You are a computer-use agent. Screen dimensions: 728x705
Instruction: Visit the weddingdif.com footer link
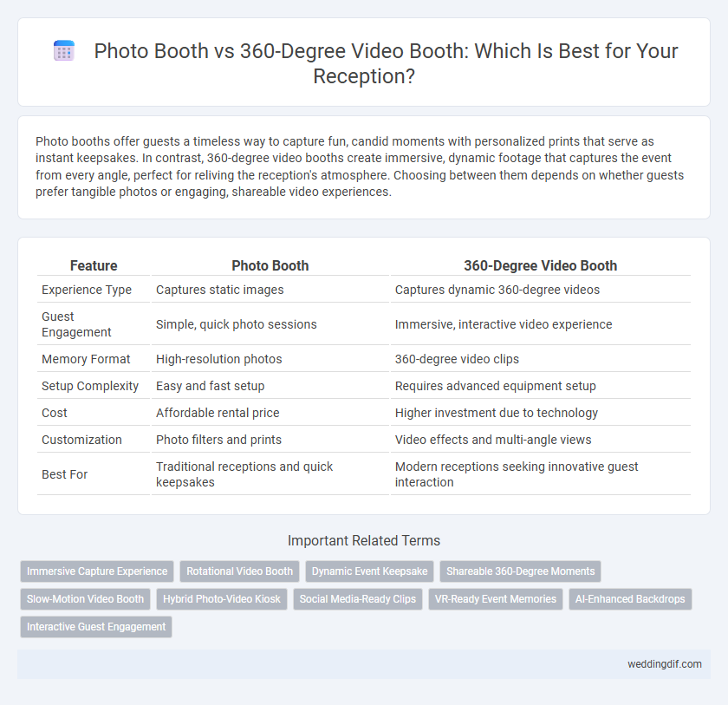[x=665, y=664]
